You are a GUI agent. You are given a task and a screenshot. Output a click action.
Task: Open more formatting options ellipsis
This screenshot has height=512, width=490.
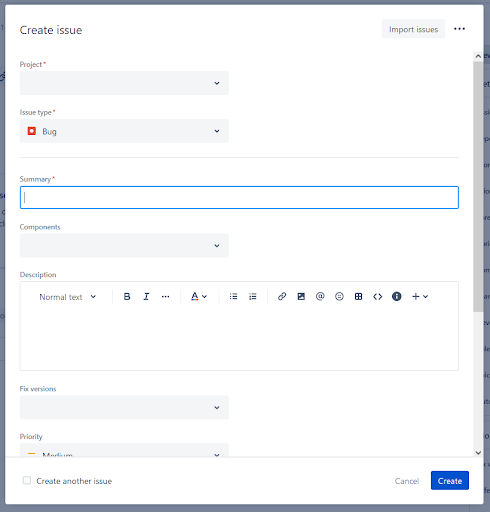tap(165, 296)
